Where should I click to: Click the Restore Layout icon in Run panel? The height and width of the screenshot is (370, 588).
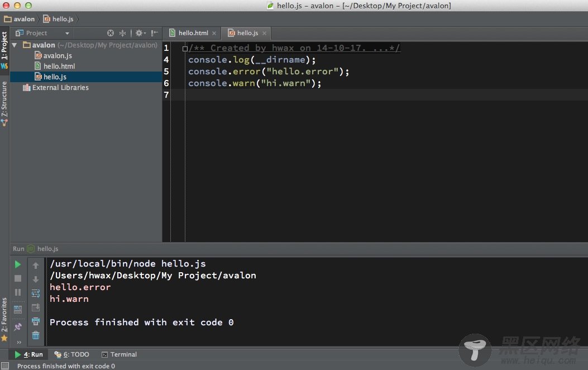[x=18, y=310]
